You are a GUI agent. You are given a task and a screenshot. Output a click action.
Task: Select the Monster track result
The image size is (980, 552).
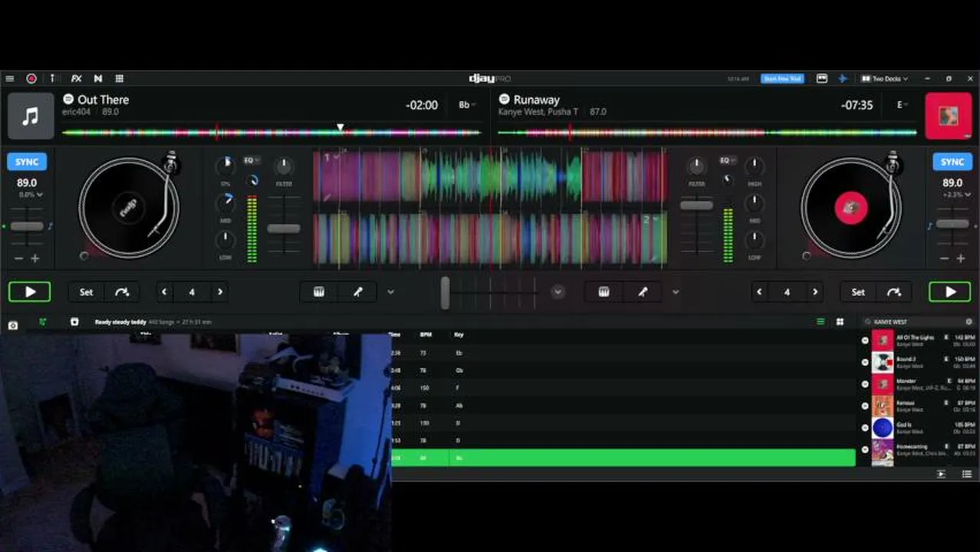918,384
